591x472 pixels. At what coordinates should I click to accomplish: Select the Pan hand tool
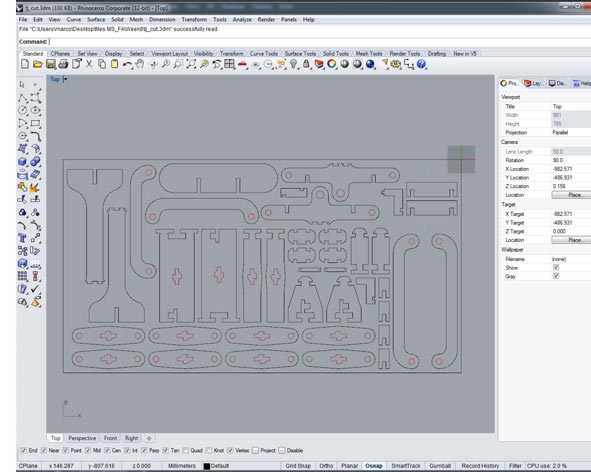(140, 64)
